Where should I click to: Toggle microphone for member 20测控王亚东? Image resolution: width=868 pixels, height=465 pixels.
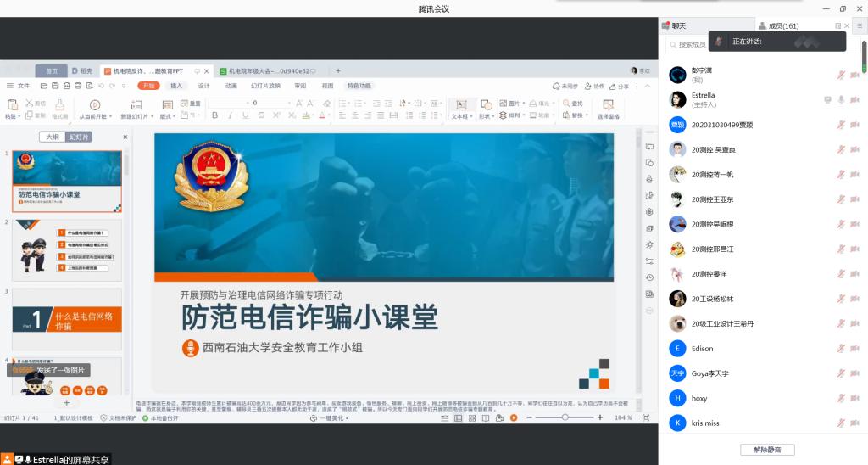pyautogui.click(x=841, y=199)
